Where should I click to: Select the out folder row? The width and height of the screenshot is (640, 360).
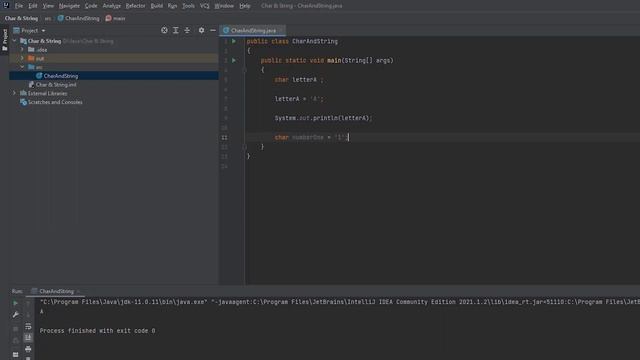click(114, 58)
